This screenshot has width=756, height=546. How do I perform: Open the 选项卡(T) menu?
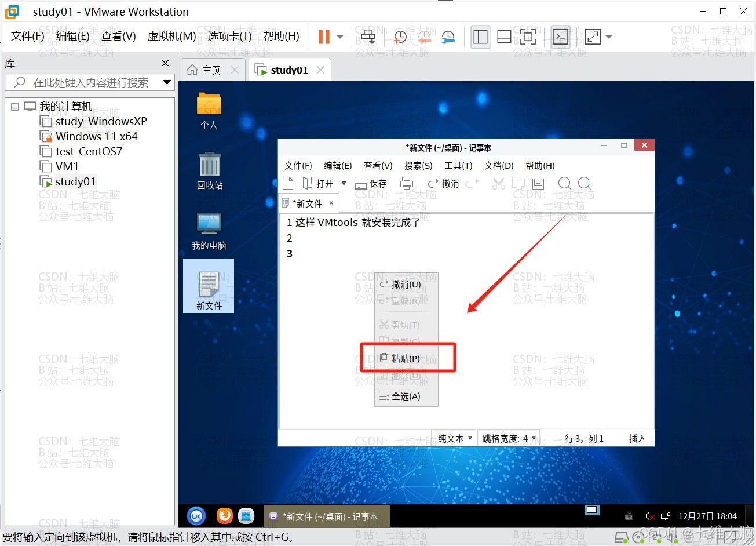(x=229, y=37)
